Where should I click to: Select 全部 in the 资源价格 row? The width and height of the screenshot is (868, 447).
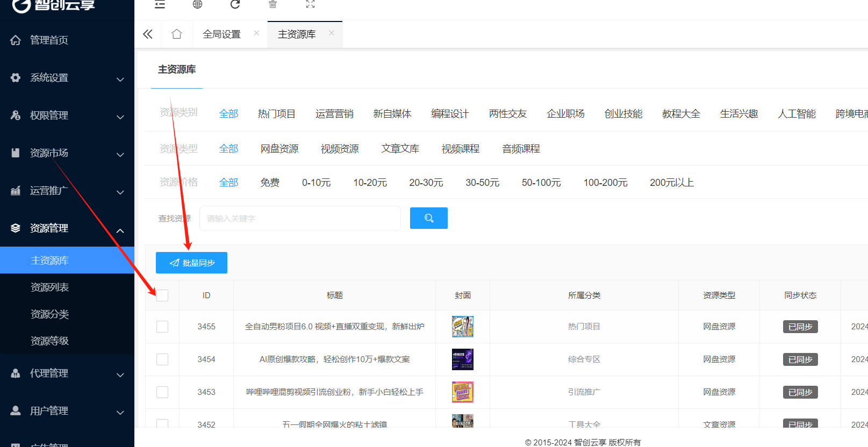[228, 183]
